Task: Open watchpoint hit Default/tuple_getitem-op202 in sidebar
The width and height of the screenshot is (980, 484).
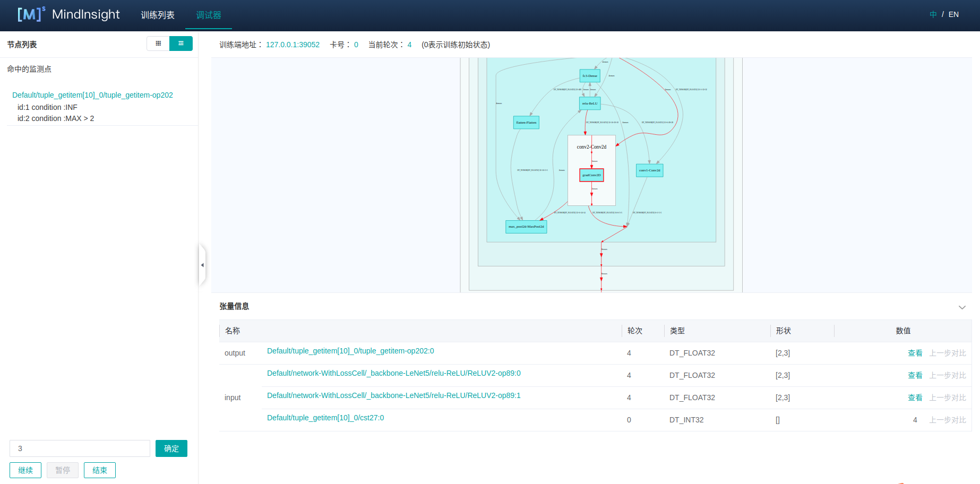Action: [92, 95]
